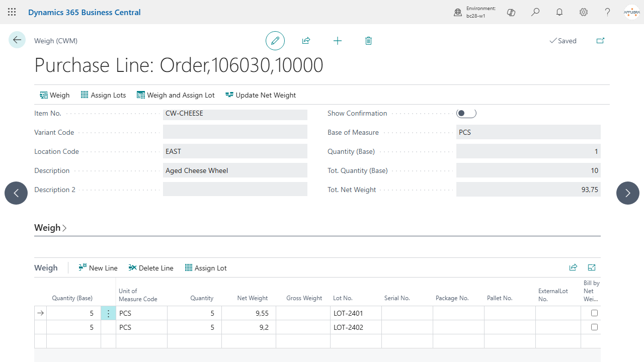Collapse the Weigh section heading
The image size is (644, 362).
[50, 228]
